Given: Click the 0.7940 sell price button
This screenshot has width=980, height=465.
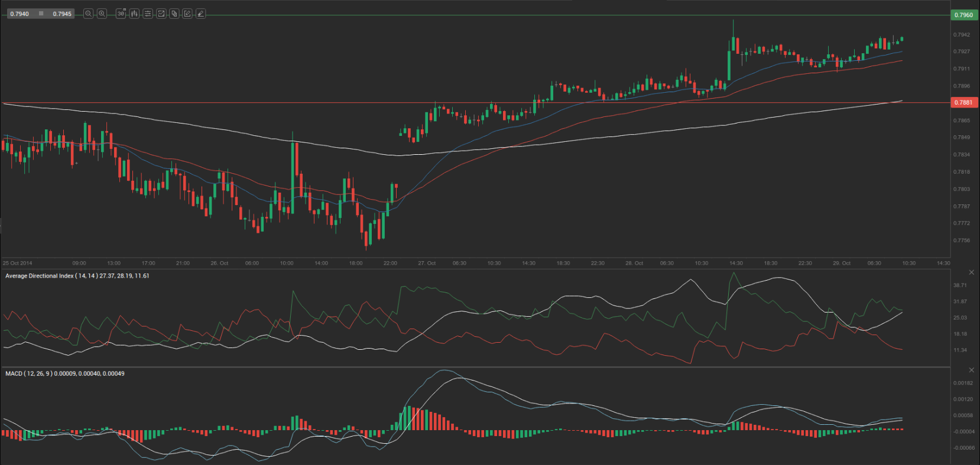Looking at the screenshot, I should [20, 14].
